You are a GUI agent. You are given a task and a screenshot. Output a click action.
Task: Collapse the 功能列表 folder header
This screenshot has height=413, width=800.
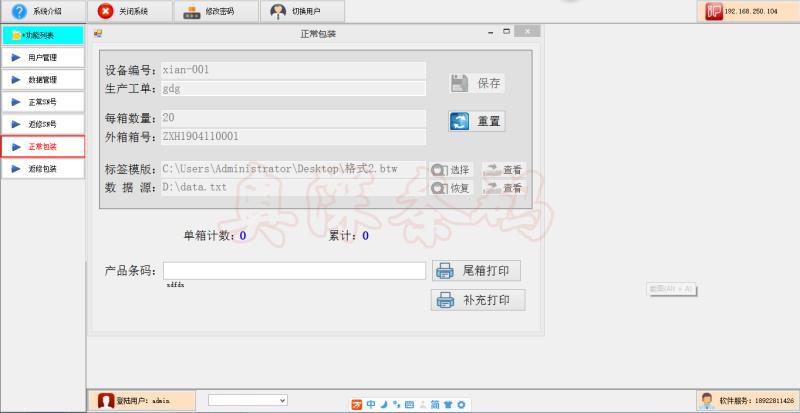click(x=42, y=36)
